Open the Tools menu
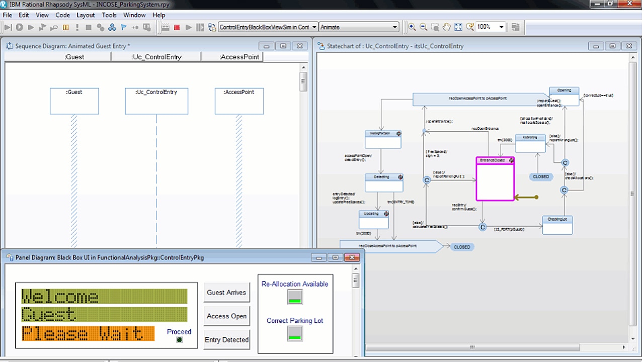This screenshot has height=362, width=644. point(109,15)
